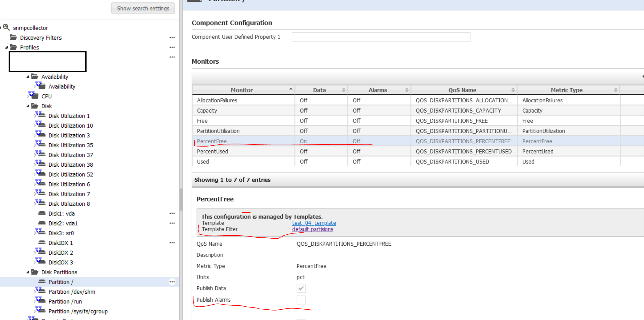
Task: Click the Discovery Filters folder icon
Action: tap(13, 38)
